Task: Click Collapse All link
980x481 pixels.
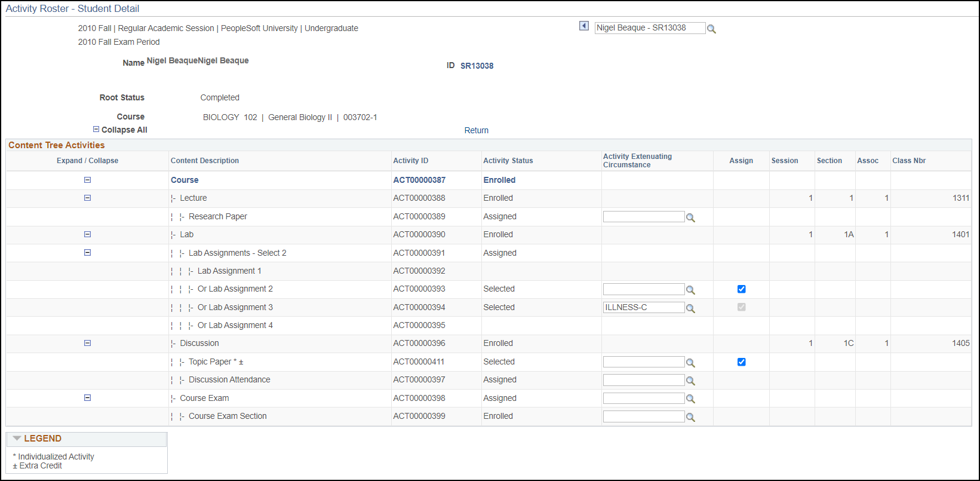Action: tap(124, 130)
